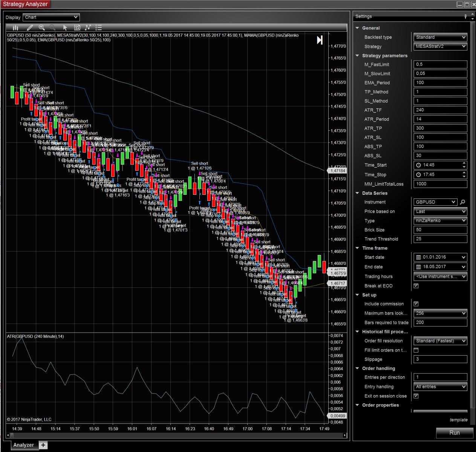Viewport: 476px width, 452px height.
Task: Click the clock icon in Time_Stop field
Action: [418, 174]
